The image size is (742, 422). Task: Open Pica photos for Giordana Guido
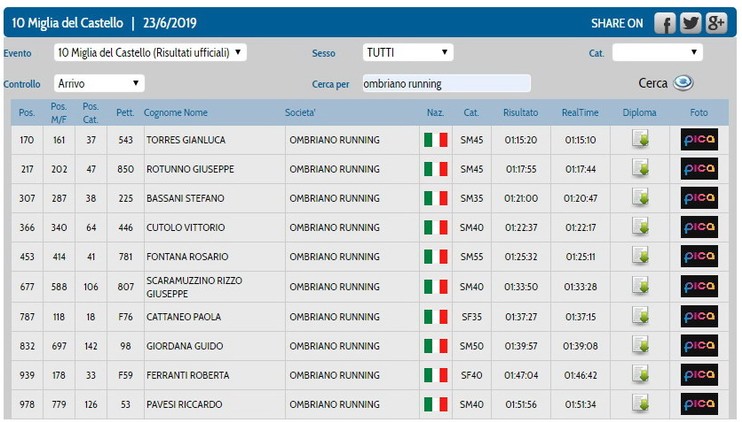(x=699, y=345)
